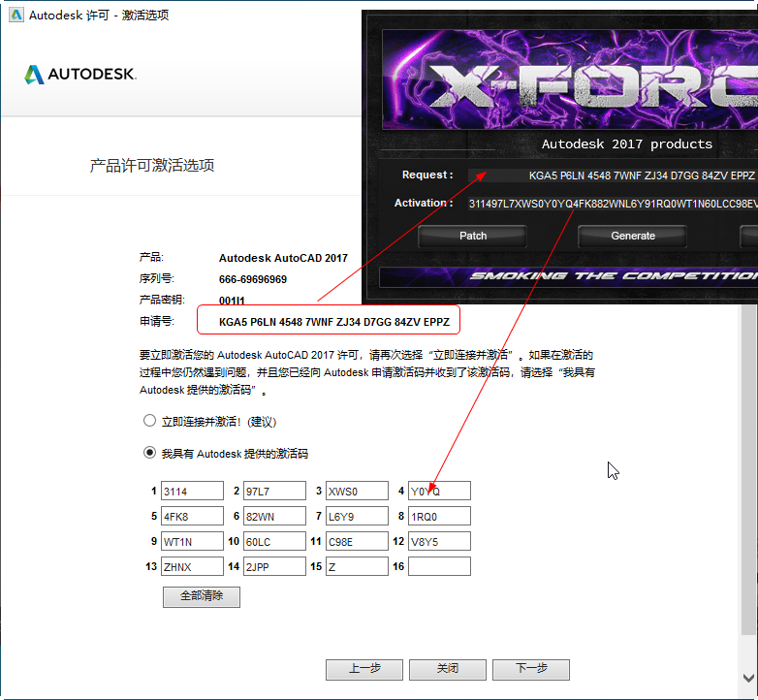Click the scrollbar down arrow at bottom right
Viewport: 758px width, 700px height.
tap(749, 679)
